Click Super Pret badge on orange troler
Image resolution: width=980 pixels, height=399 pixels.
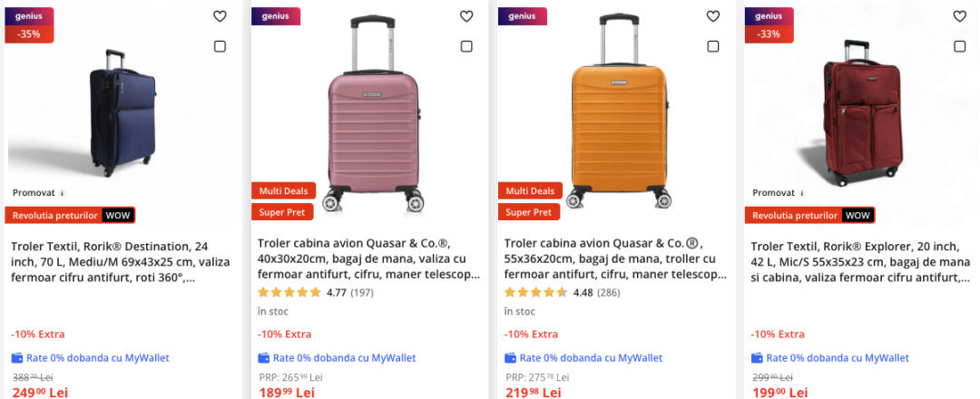[529, 212]
